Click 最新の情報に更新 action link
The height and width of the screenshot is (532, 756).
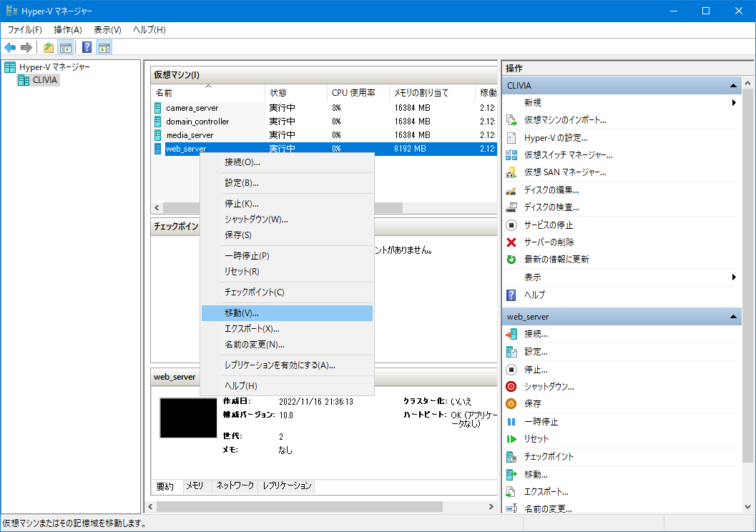(556, 260)
